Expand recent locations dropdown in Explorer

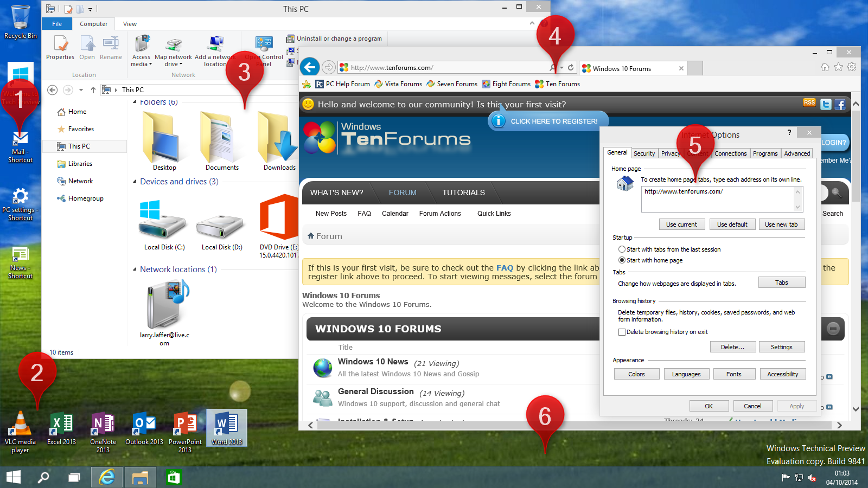(x=81, y=90)
